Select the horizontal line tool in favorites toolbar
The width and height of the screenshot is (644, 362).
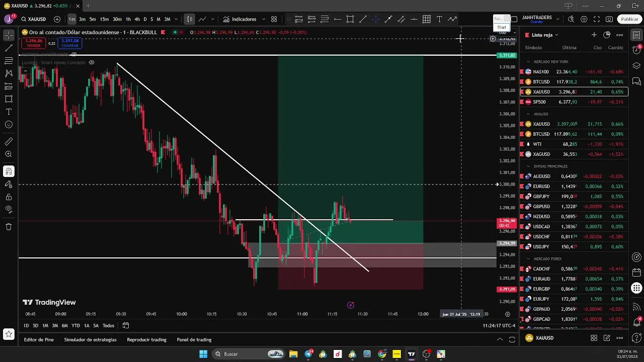(337, 19)
